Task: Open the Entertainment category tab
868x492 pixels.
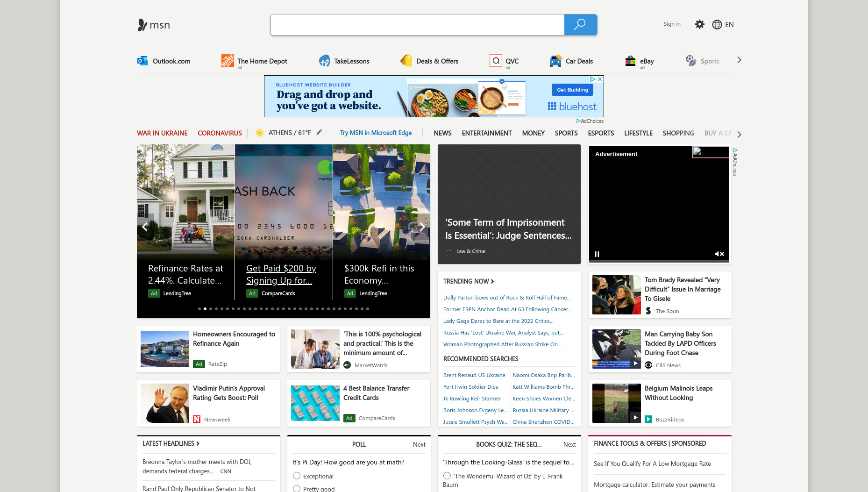Action: coord(487,133)
